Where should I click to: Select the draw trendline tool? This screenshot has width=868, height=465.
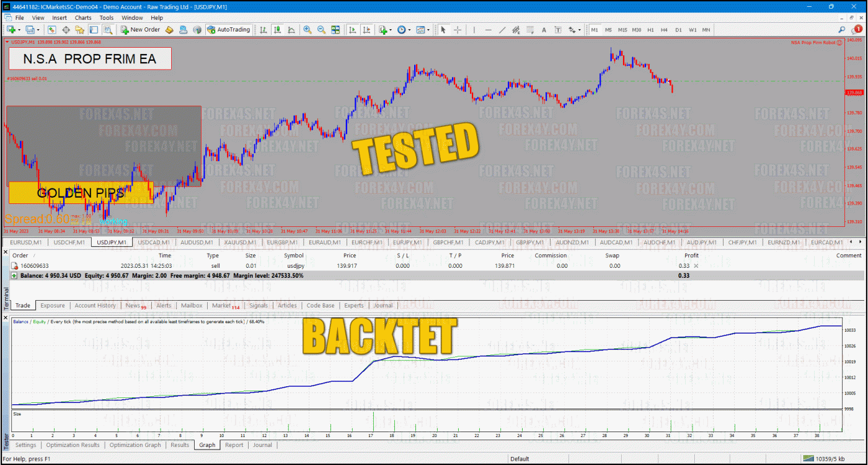pyautogui.click(x=502, y=30)
